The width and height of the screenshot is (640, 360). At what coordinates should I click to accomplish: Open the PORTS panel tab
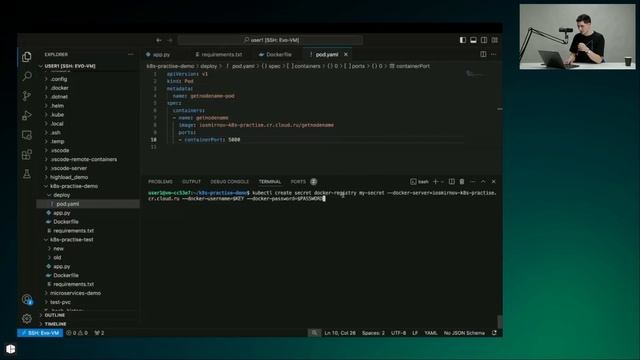tap(298, 182)
